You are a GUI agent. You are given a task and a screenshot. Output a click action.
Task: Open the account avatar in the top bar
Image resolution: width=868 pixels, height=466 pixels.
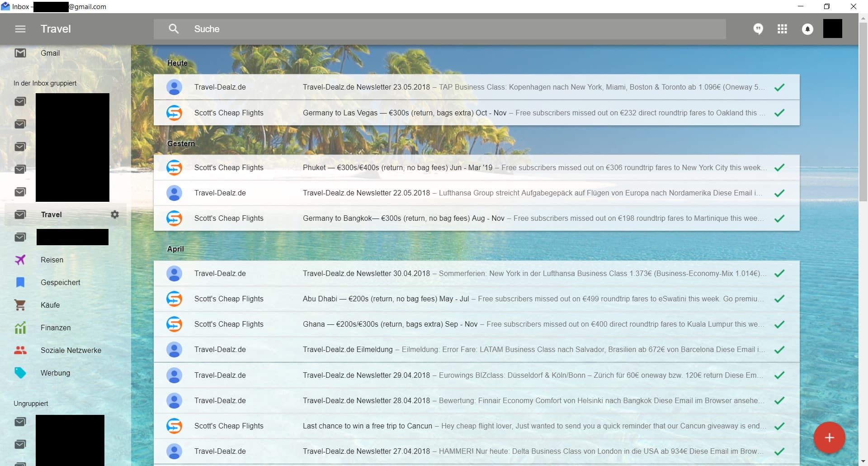point(832,29)
